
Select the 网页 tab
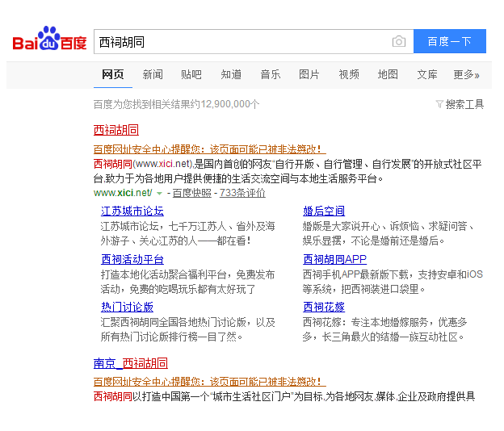[113, 74]
